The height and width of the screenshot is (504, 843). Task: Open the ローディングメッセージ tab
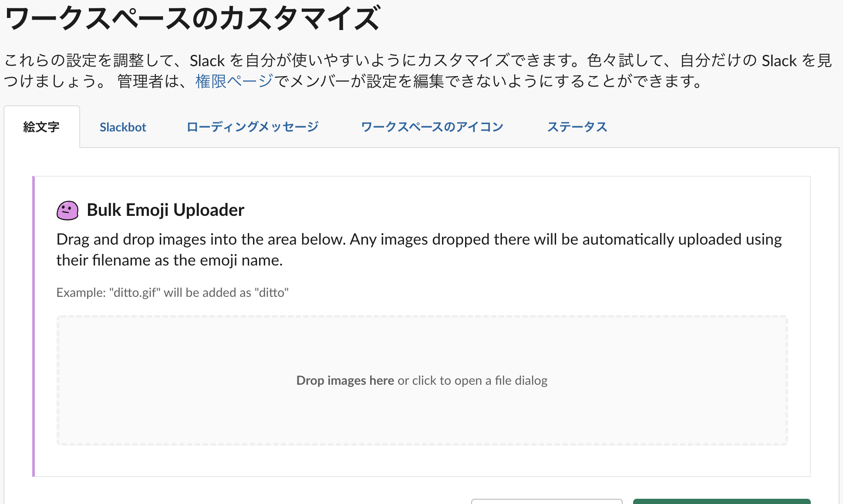[x=253, y=127]
